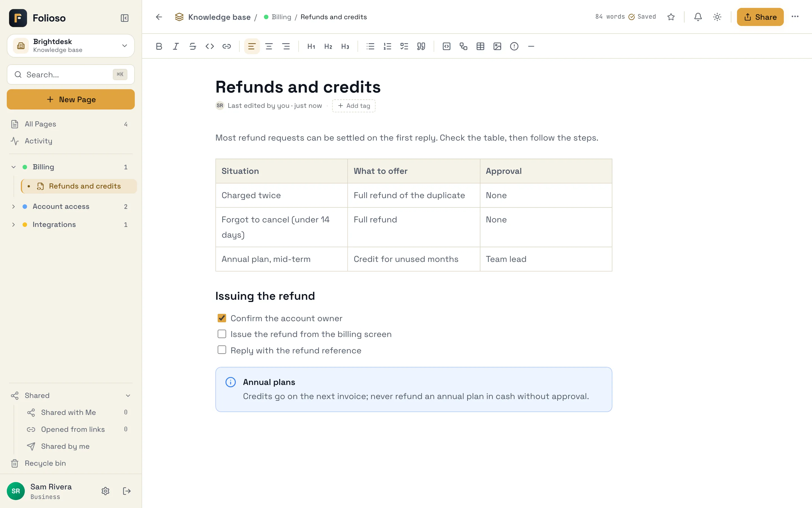812x508 pixels.
Task: Open the Activity view
Action: pyautogui.click(x=71, y=141)
